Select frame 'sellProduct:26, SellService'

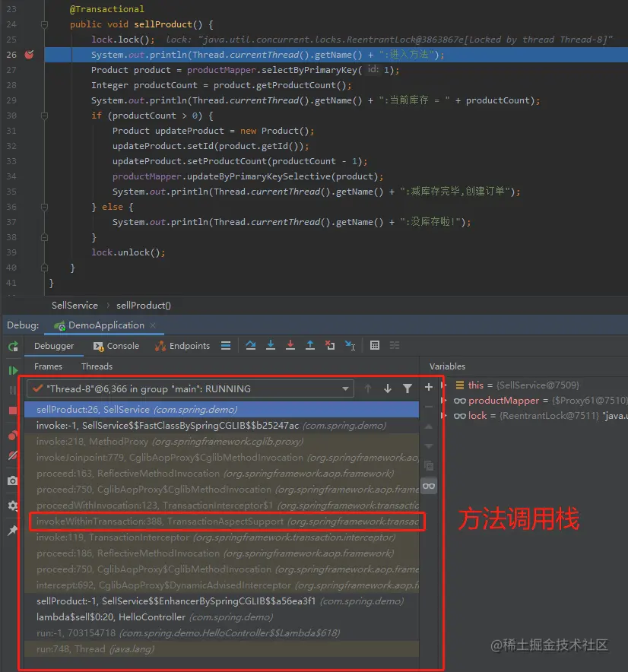(221, 409)
